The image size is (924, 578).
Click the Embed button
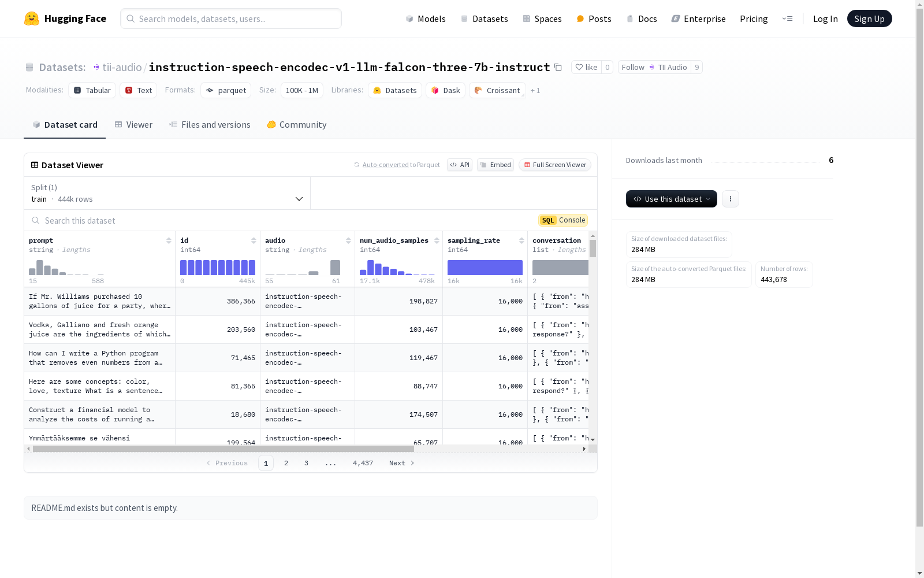click(x=495, y=165)
